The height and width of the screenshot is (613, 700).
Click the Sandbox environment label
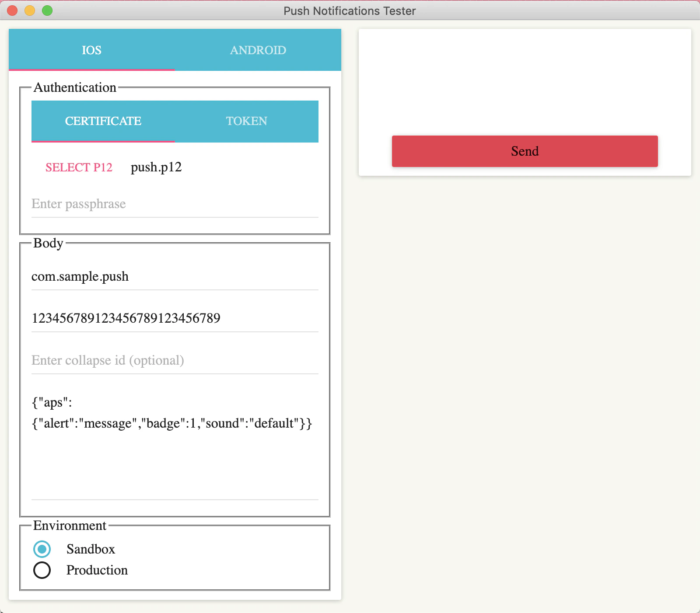(x=91, y=549)
